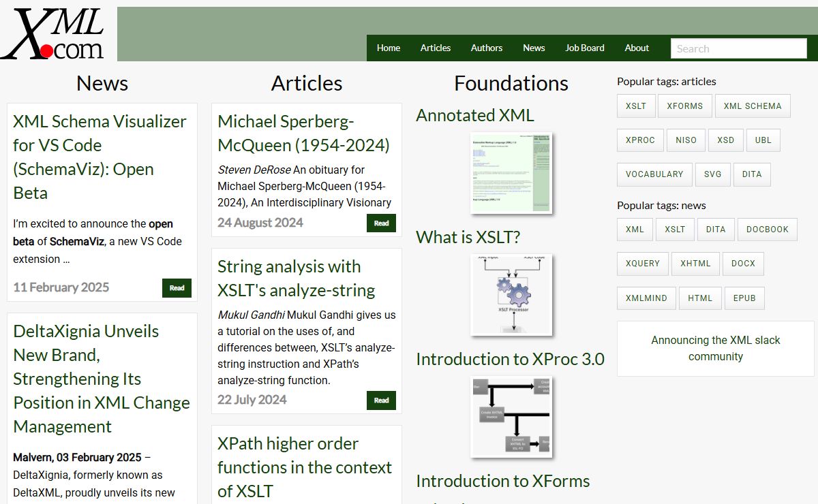Select the XMLMIND news tag
Screen dimensions: 818x504
tap(646, 298)
